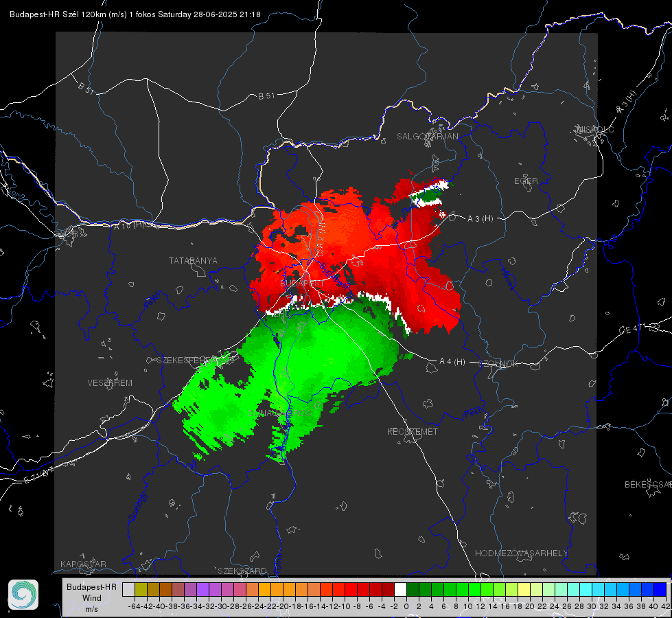Select the EGER city label
The width and height of the screenshot is (672, 618).
pos(526,181)
